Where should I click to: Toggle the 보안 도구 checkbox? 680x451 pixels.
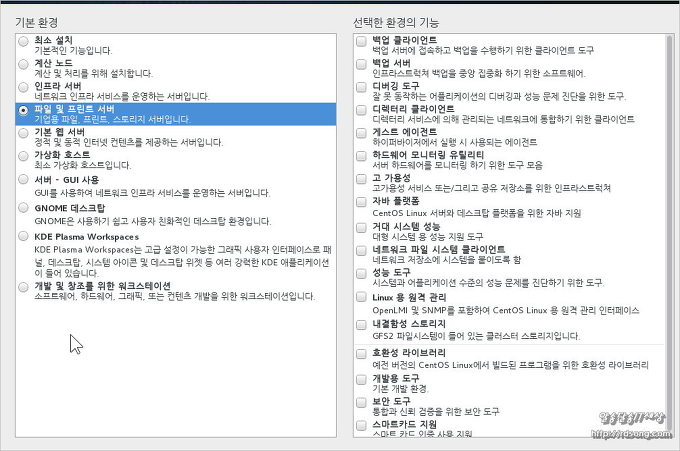point(361,401)
